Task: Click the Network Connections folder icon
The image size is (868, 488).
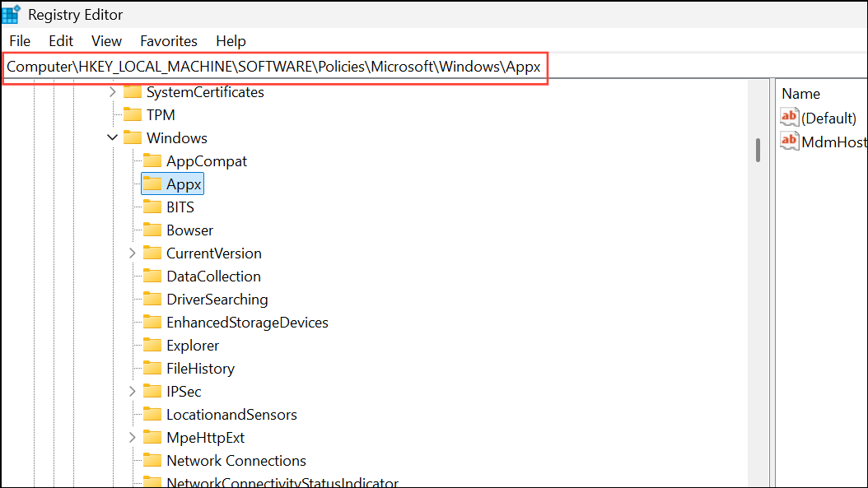Action: pyautogui.click(x=152, y=461)
